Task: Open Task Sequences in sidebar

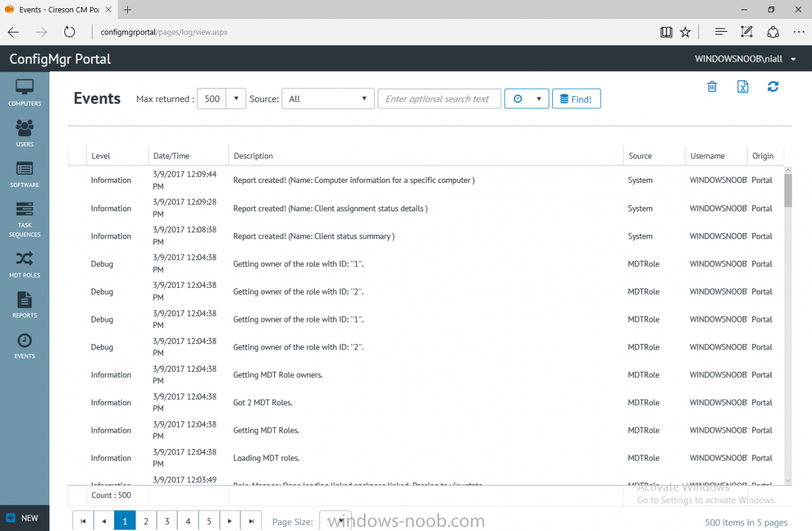Action: pos(24,219)
